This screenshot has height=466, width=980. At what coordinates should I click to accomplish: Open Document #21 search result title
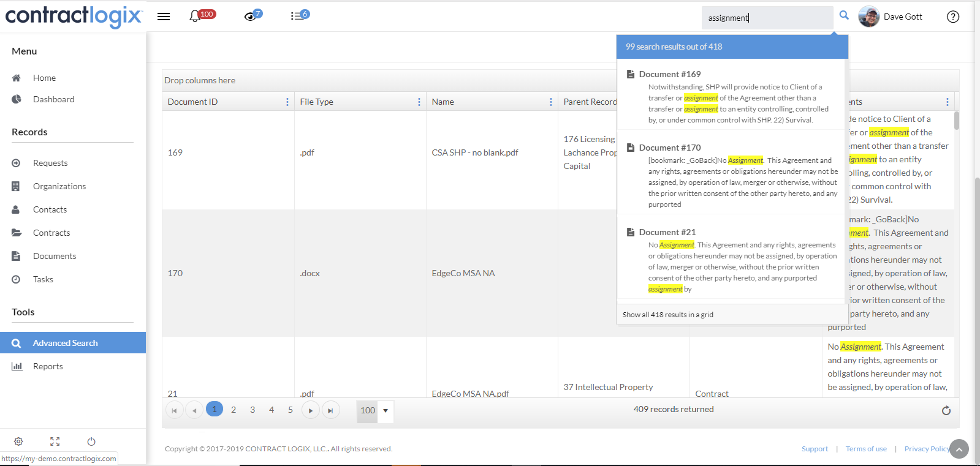(x=667, y=232)
